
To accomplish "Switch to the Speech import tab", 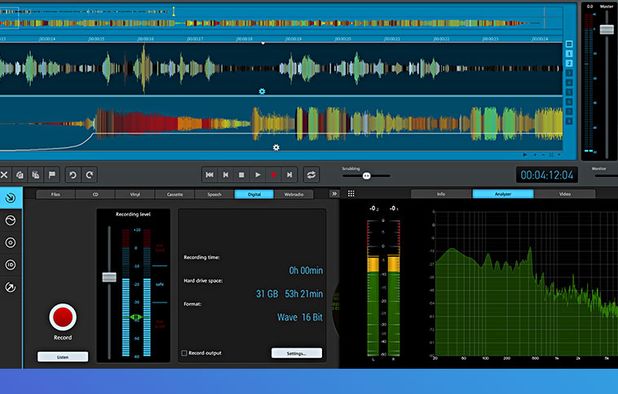I will pos(214,194).
